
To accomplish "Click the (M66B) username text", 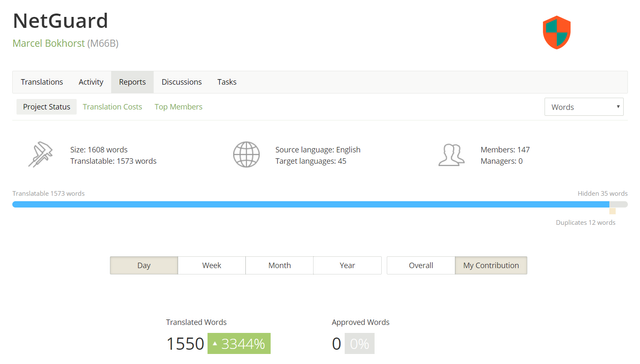I will [103, 43].
